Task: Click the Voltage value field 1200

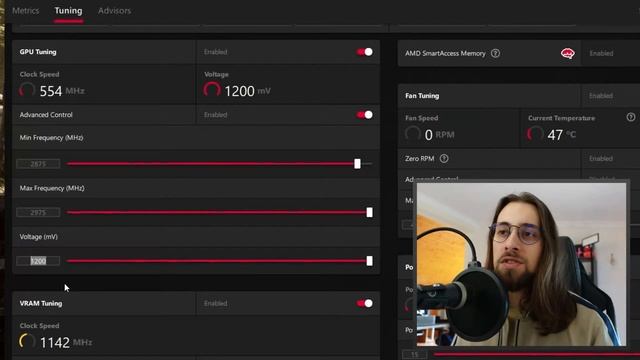Action: click(x=38, y=261)
